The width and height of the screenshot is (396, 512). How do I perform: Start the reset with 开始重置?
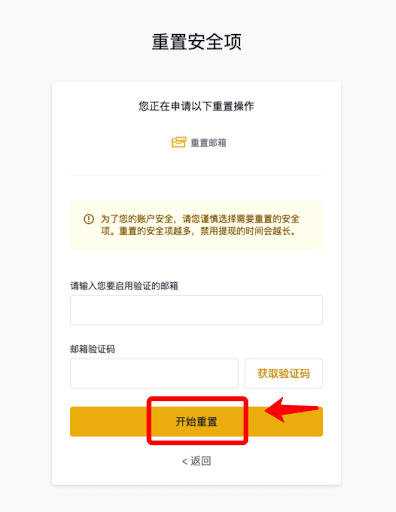[x=196, y=422]
